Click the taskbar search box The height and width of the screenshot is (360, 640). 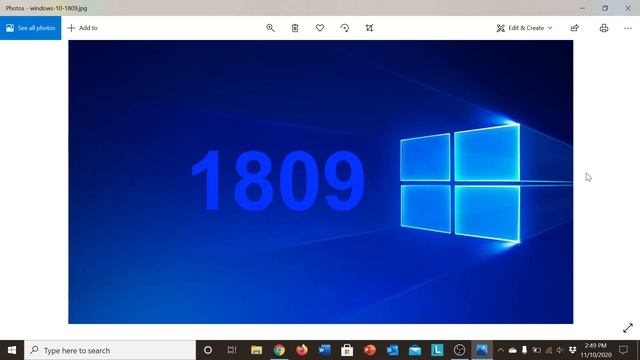click(110, 350)
